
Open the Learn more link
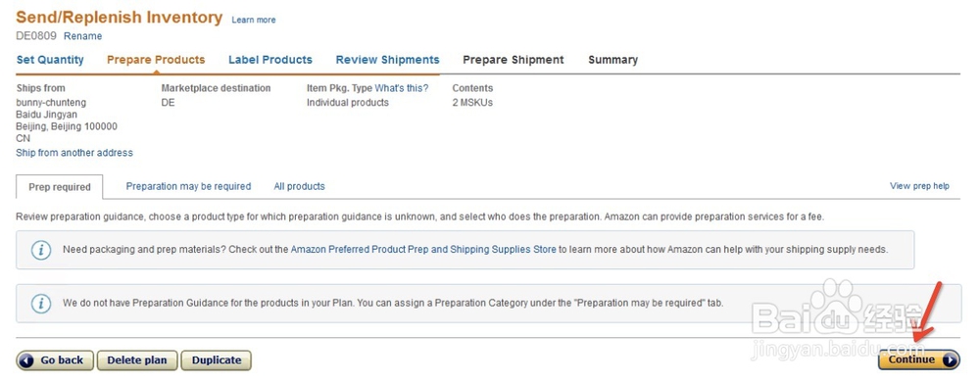pos(254,20)
